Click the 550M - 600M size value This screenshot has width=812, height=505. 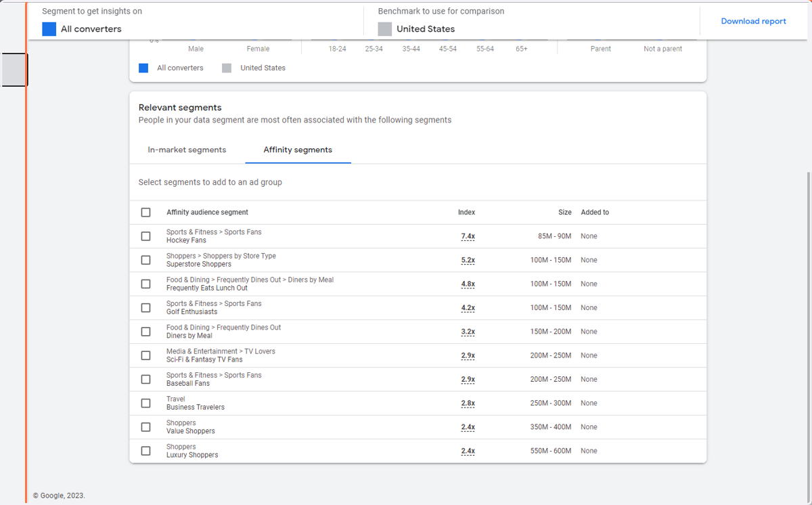click(x=551, y=451)
